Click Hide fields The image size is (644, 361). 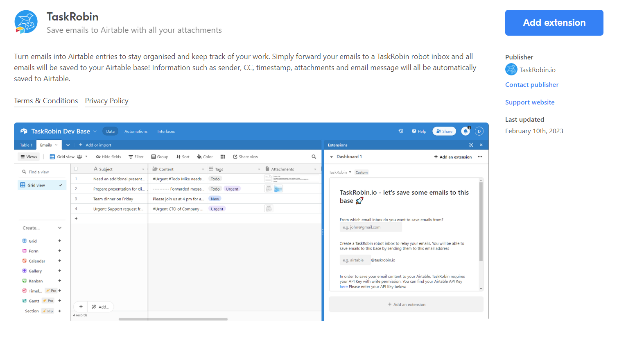[108, 157]
